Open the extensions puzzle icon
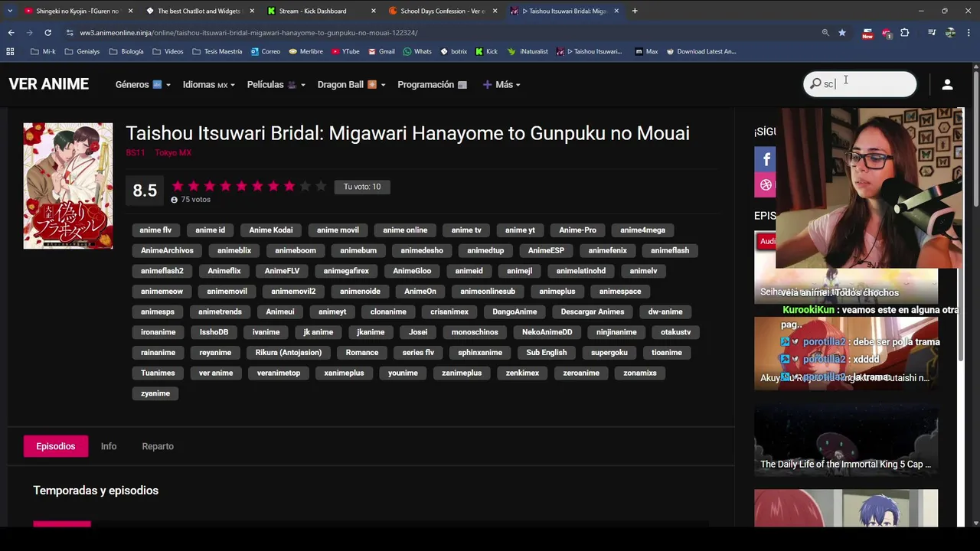Screen dimensions: 980x551 (905, 33)
